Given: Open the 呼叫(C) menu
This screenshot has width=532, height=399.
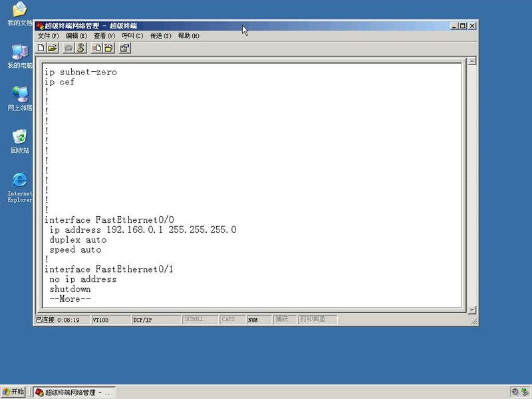Looking at the screenshot, I should [x=132, y=36].
